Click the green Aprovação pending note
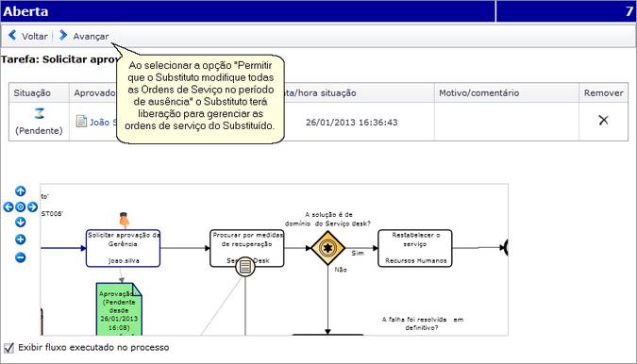The width and height of the screenshot is (637, 364). tap(119, 309)
